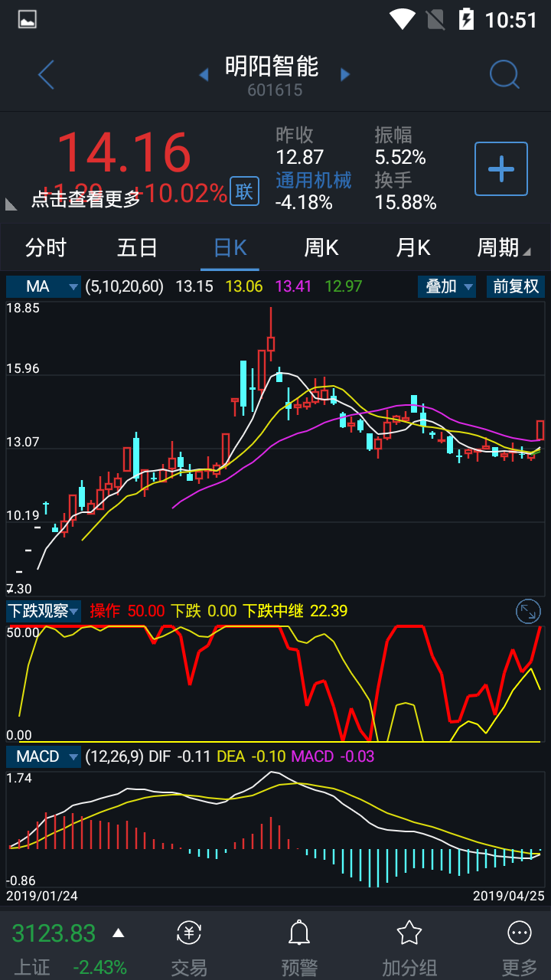Open the search magnifier icon

(504, 75)
